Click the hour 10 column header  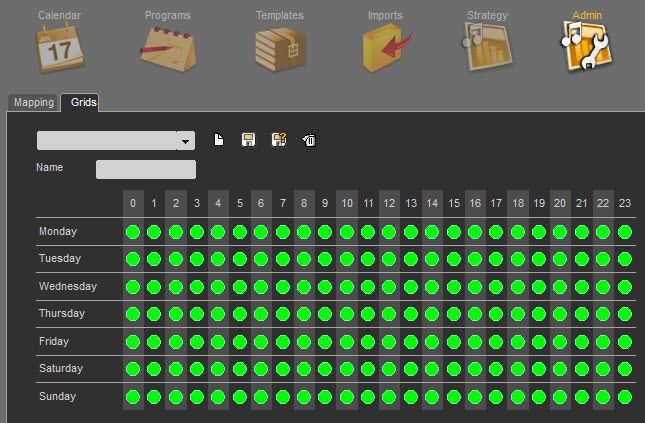point(347,204)
